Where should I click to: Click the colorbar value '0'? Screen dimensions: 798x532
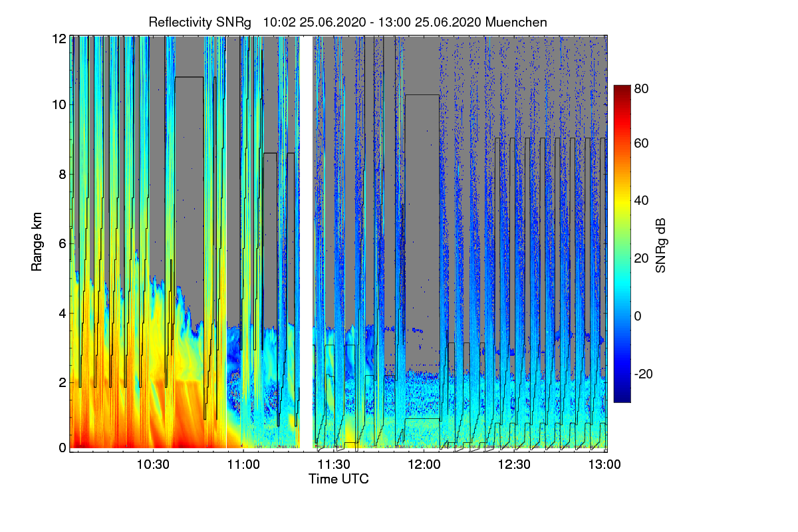(638, 316)
